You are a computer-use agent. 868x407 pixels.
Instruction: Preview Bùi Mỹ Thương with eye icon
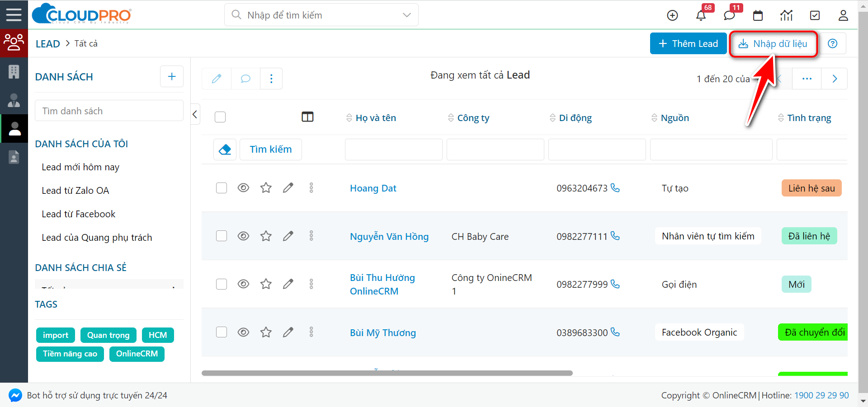(243, 332)
